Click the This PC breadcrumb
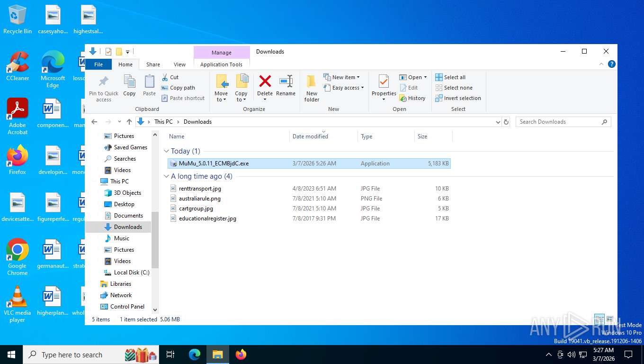Image resolution: width=644 pixels, height=364 pixels. [163, 122]
